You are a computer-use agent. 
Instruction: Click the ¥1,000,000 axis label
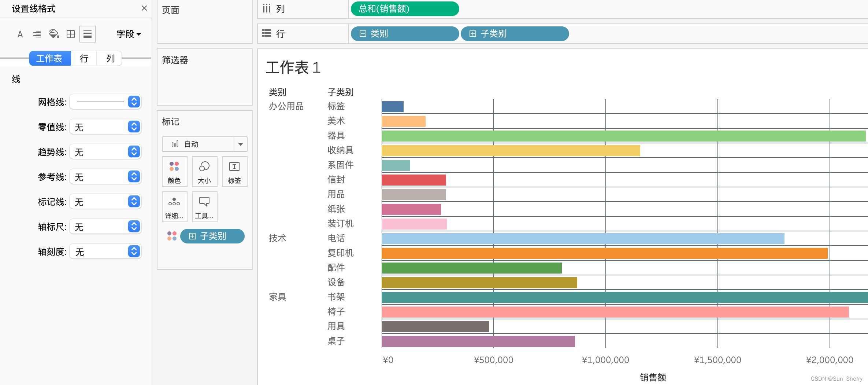[605, 360]
